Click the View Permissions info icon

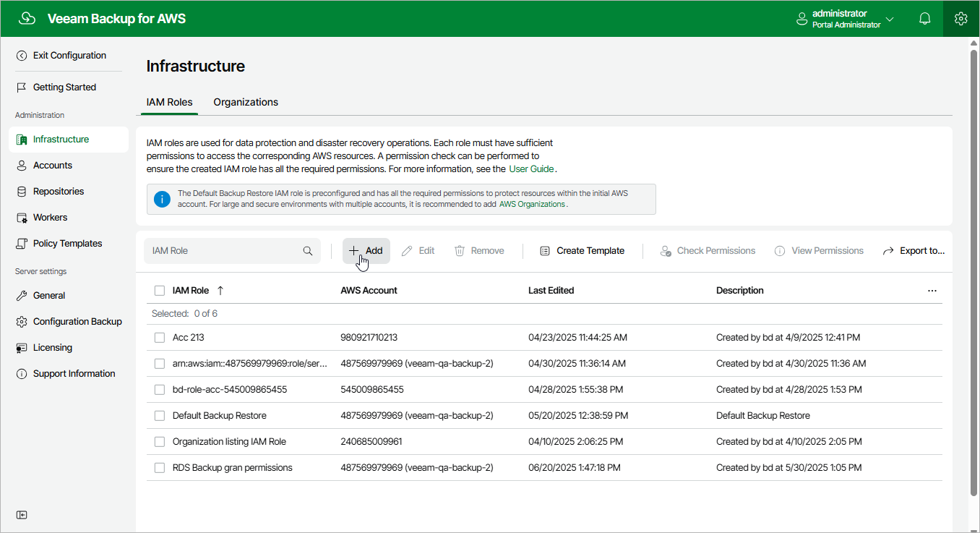[780, 251]
